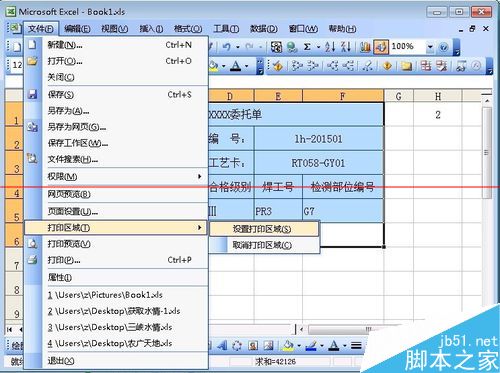Select Print Preview menu entry
Viewport: 500px width, 373px height.
coord(116,244)
